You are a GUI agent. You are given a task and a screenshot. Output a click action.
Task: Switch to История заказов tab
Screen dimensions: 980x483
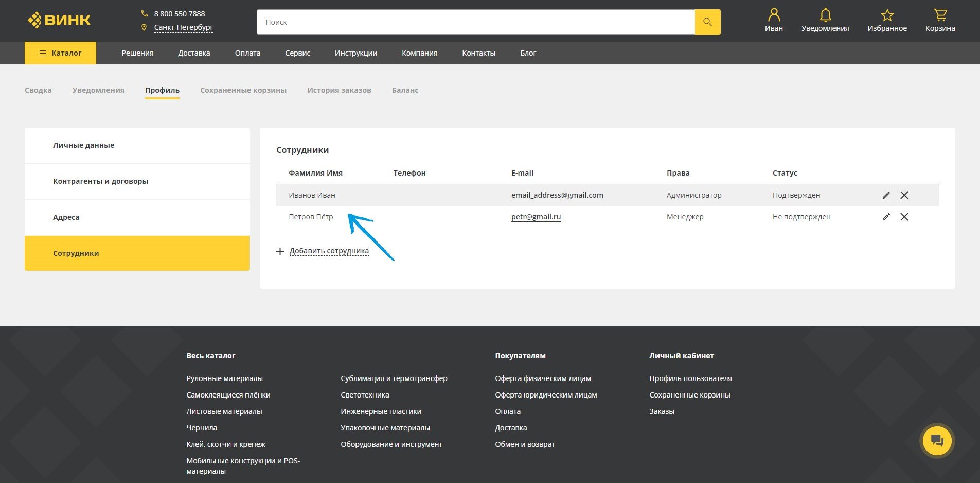coord(339,90)
